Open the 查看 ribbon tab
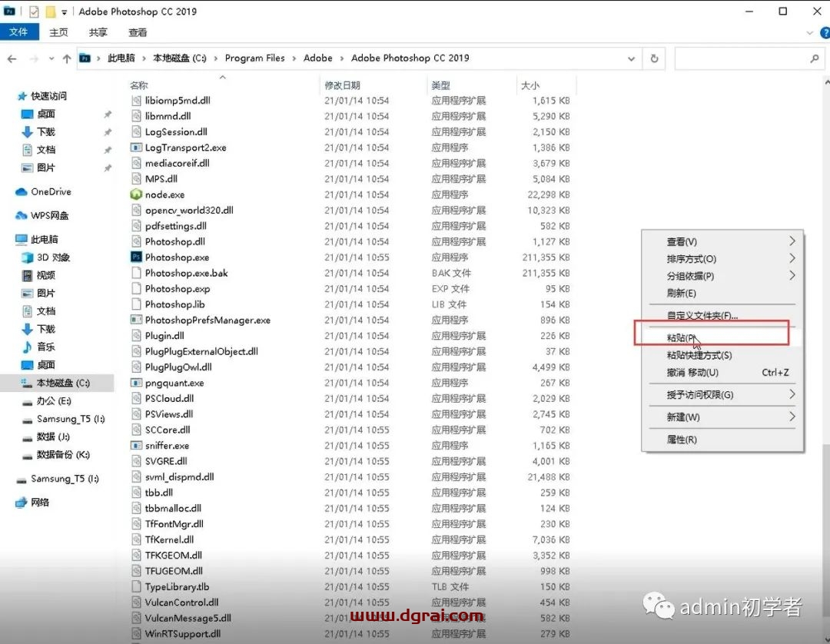 [x=138, y=32]
